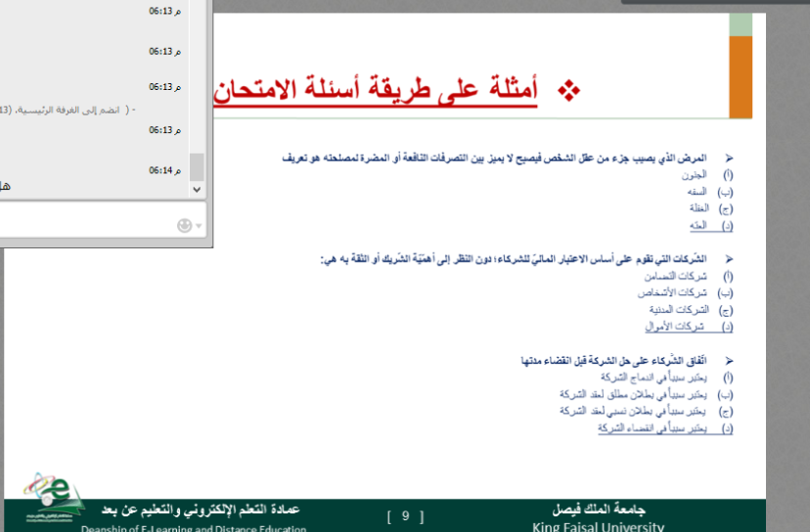810x532 pixels.
Task: Open the emoji smiley picker in chat
Action: click(x=185, y=226)
